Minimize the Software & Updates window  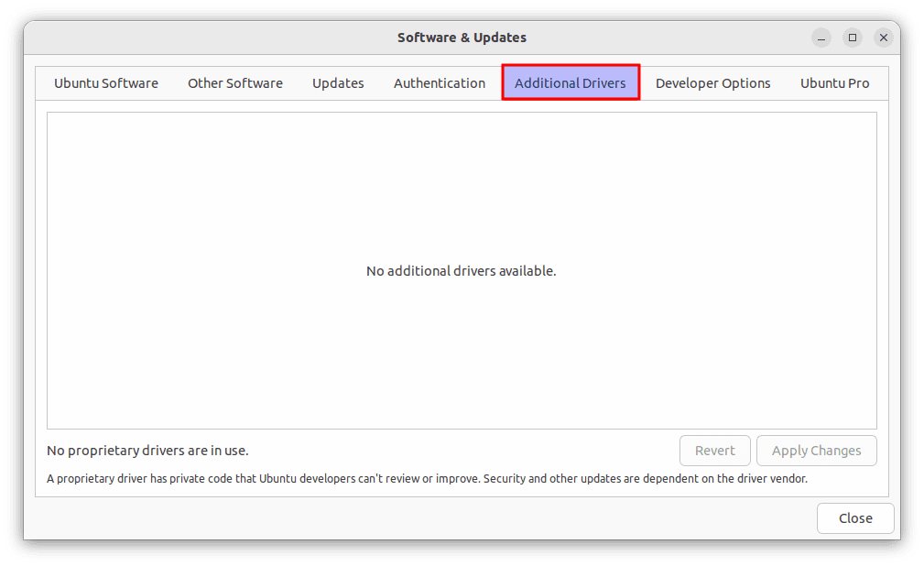(821, 38)
